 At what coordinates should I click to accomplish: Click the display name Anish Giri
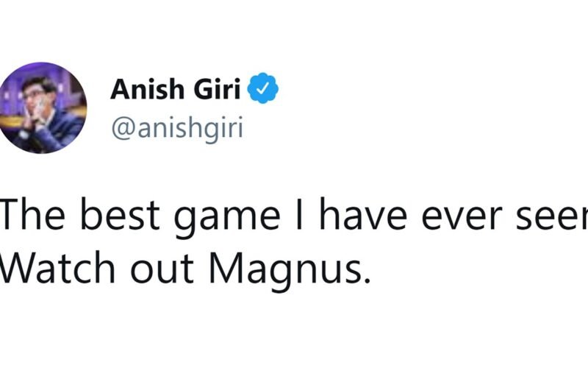[x=176, y=91]
